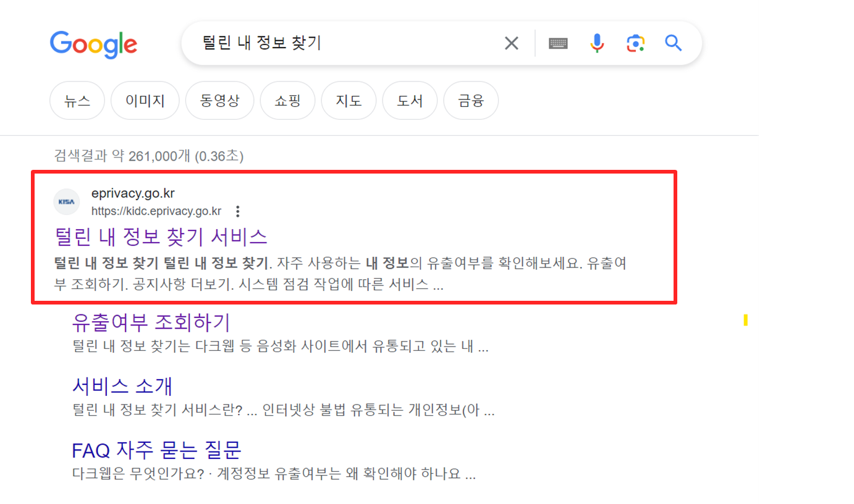Screen dimensions: 854x504
Task: Open the 유출여부 조회하기 sitelink
Action: pyautogui.click(x=152, y=321)
